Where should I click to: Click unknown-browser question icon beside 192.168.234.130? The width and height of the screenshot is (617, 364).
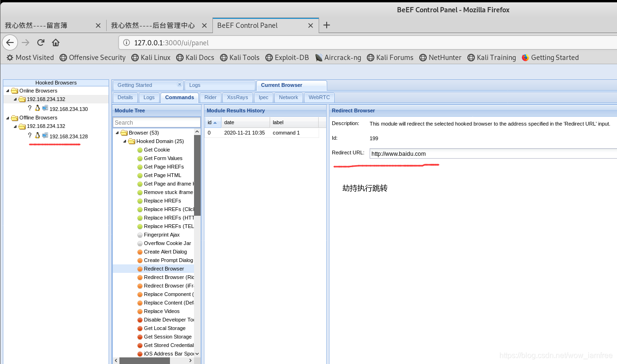[x=30, y=108]
